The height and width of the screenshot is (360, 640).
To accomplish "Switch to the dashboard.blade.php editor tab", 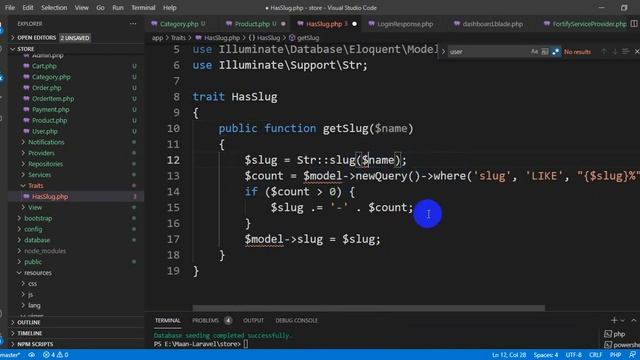I will [x=492, y=24].
